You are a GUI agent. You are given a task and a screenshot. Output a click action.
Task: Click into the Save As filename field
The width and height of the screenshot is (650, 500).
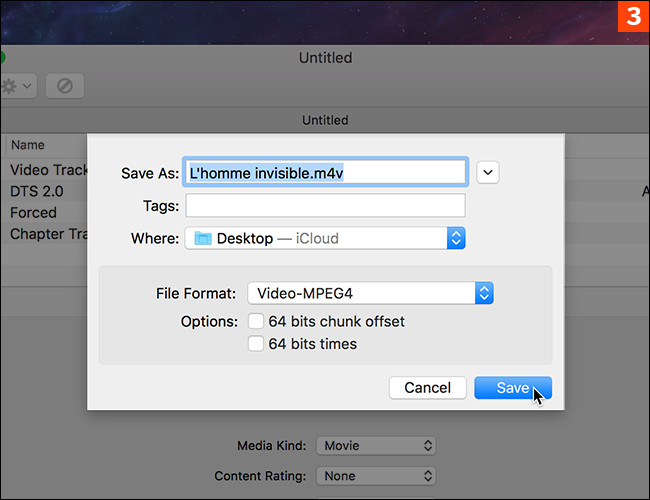pos(325,172)
